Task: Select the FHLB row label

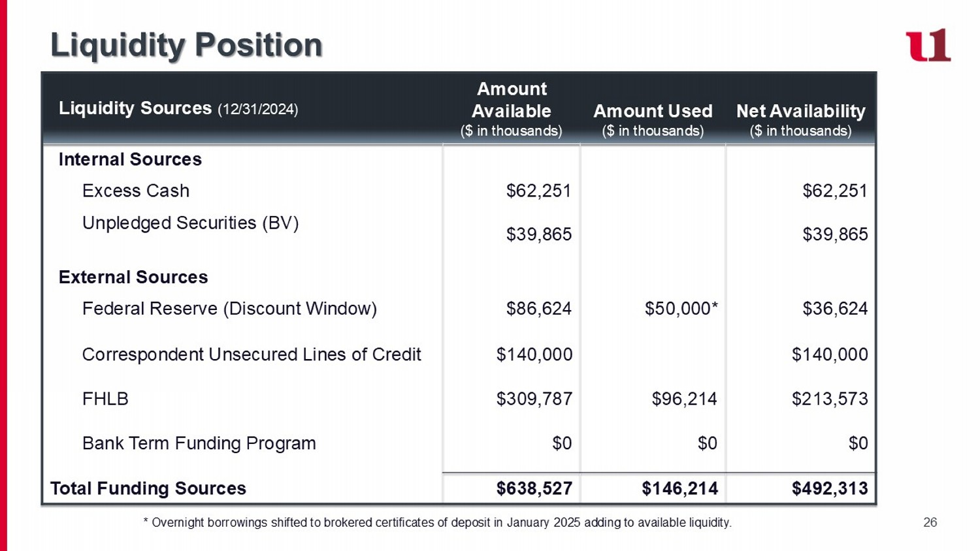Action: point(105,399)
